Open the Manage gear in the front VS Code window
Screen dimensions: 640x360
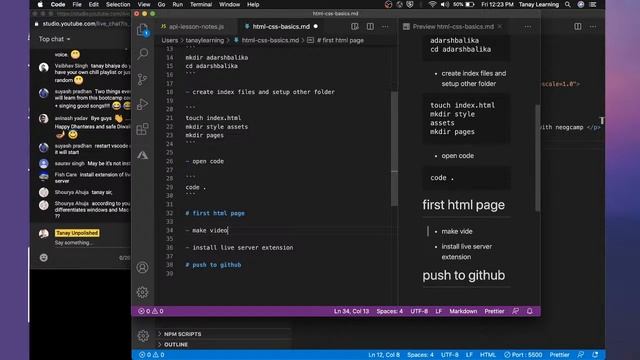coord(142,292)
